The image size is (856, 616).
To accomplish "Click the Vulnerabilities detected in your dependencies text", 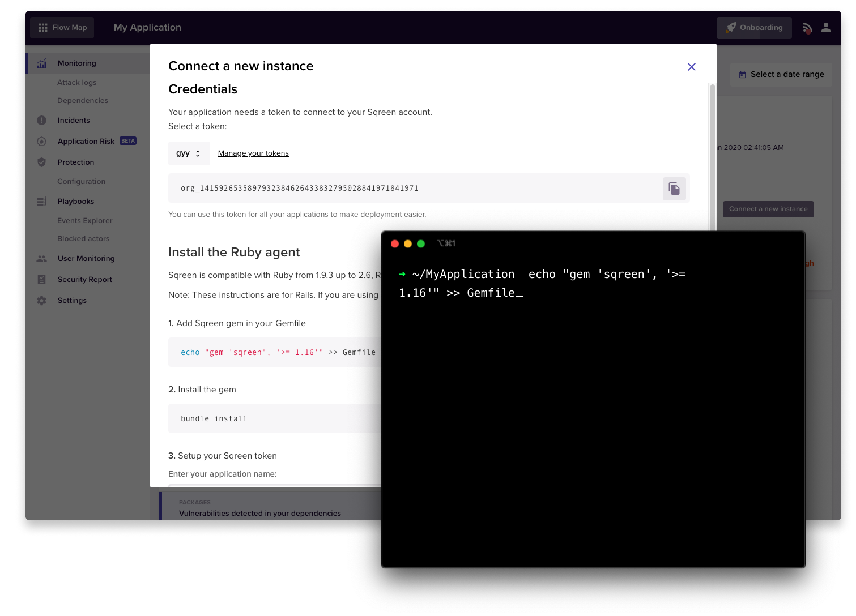I will point(260,514).
